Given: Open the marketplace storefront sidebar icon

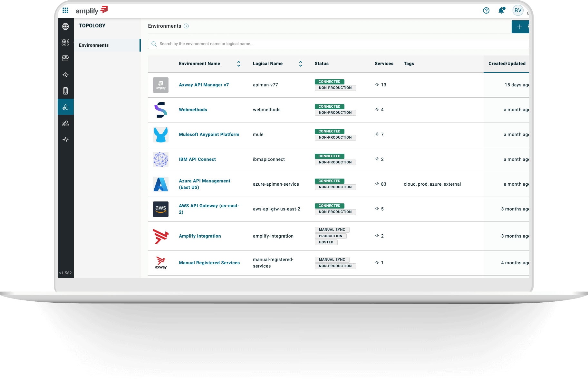Looking at the screenshot, I should (x=65, y=58).
